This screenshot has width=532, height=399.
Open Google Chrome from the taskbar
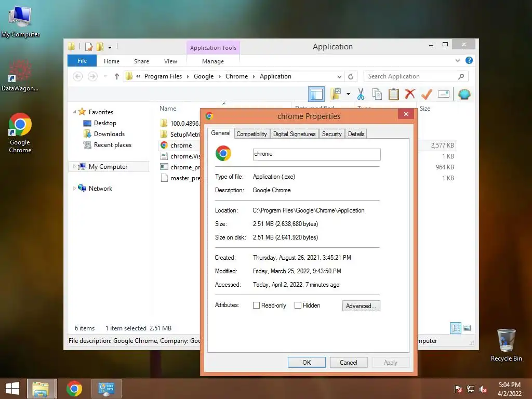click(x=74, y=389)
